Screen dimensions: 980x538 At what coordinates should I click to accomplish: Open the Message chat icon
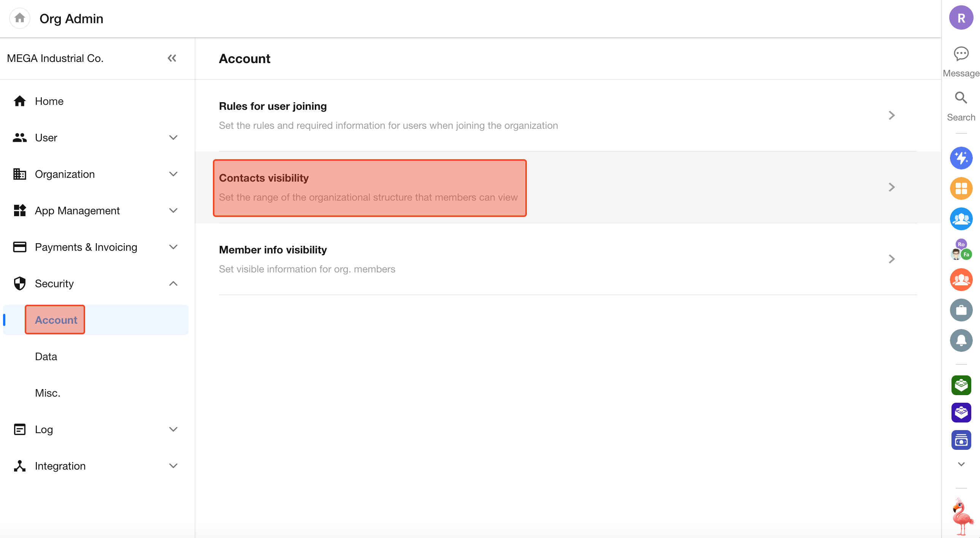(961, 54)
